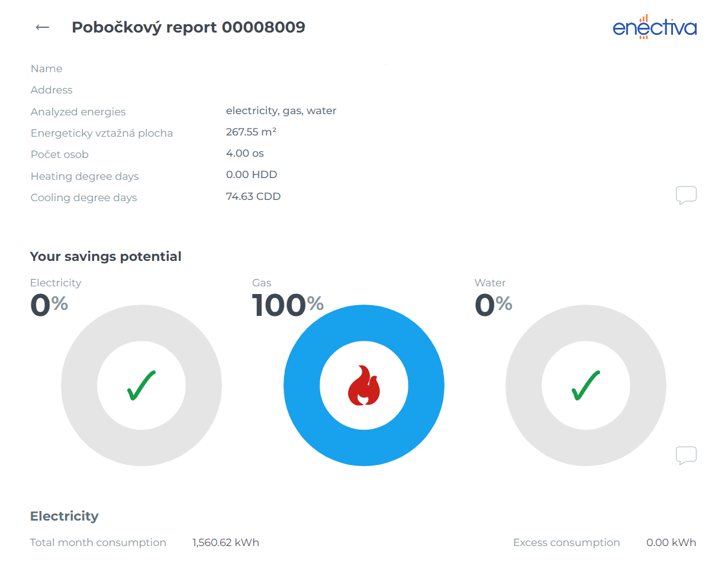Viewport: 728px width, 562px height.
Task: Click the 1,560.62 kWh total consumption value
Action: [226, 542]
